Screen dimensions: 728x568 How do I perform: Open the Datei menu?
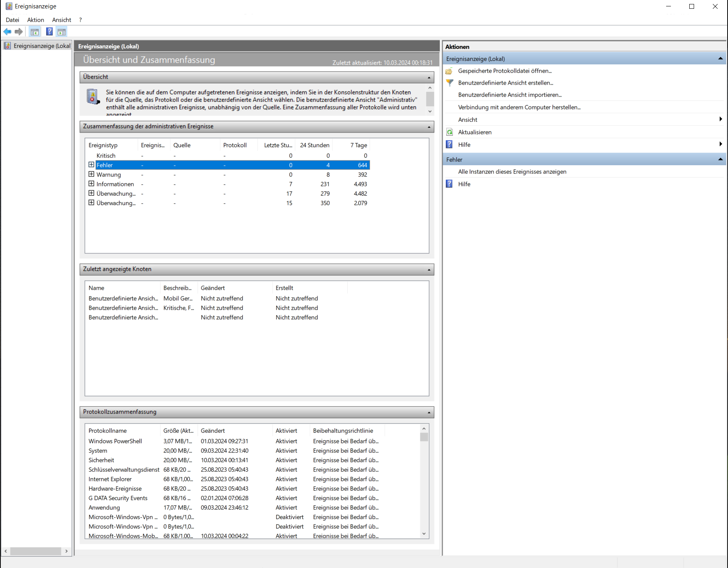click(12, 20)
